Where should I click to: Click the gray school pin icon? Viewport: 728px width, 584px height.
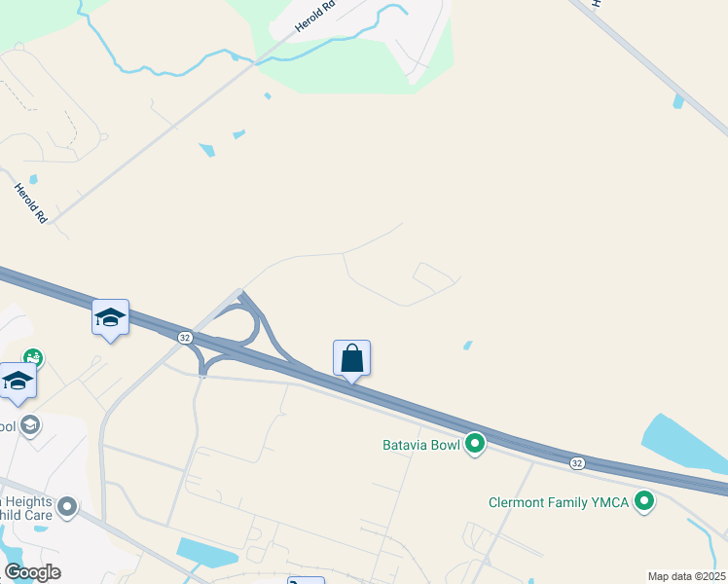coord(30,425)
